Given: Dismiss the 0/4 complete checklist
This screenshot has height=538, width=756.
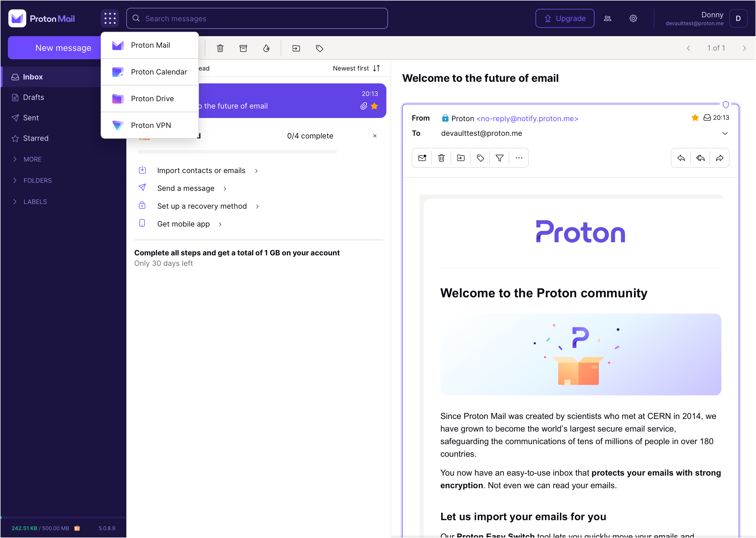Looking at the screenshot, I should [375, 136].
